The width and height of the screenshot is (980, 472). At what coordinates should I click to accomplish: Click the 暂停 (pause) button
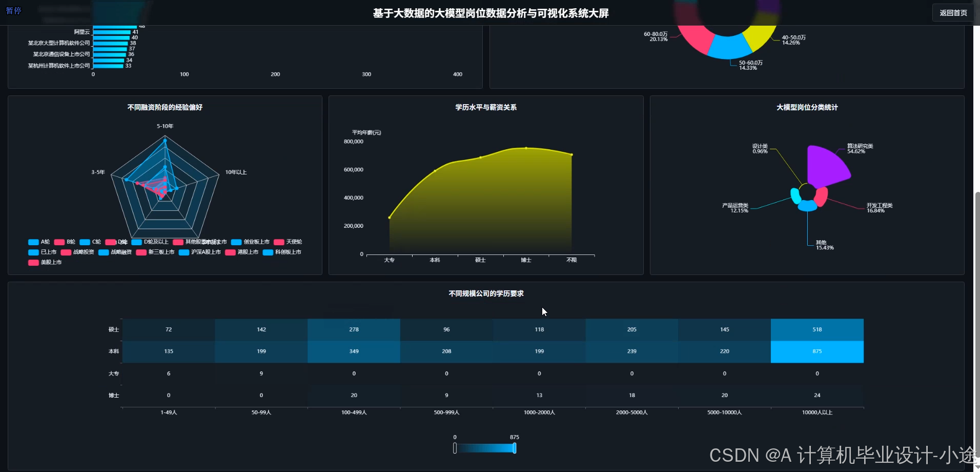click(13, 11)
